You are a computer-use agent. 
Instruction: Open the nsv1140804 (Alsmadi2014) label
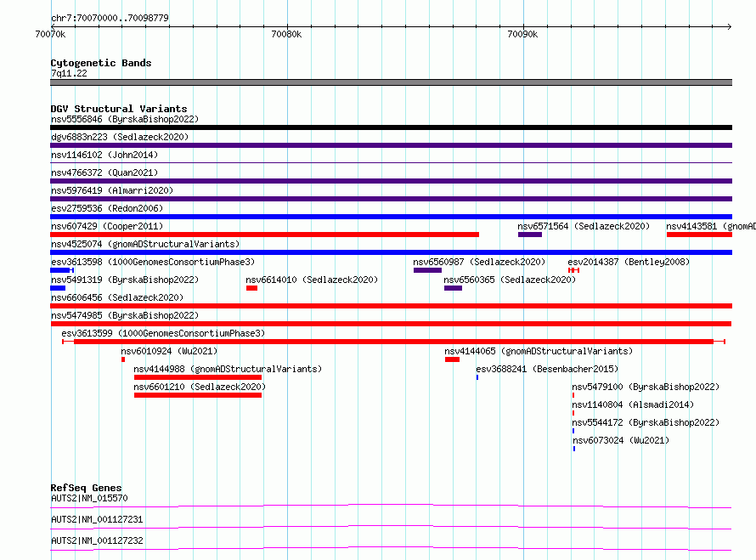633,404
